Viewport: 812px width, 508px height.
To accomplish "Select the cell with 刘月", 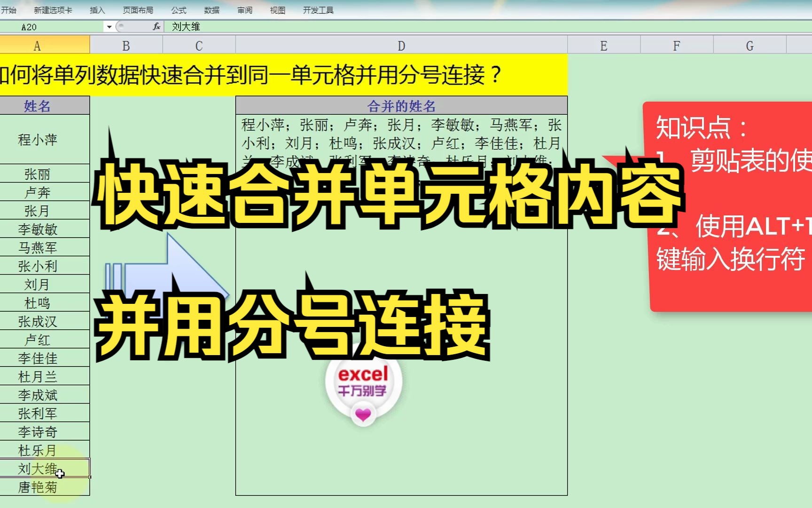I will [x=45, y=284].
